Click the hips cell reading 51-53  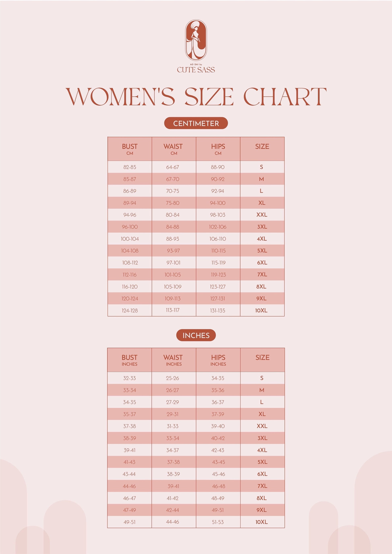tap(218, 522)
